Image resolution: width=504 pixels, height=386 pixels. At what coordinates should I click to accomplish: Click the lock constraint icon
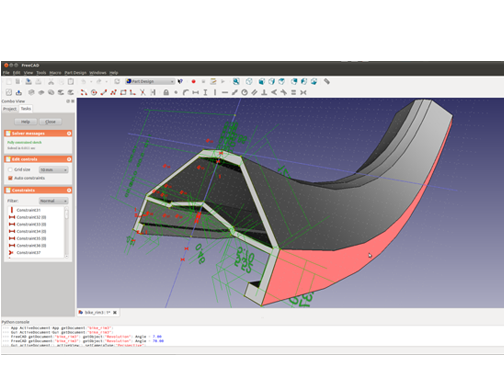166,93
